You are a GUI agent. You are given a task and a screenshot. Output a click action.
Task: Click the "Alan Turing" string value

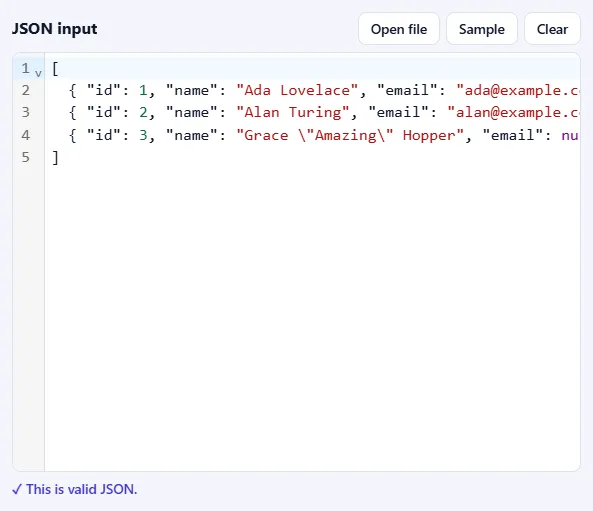click(293, 113)
